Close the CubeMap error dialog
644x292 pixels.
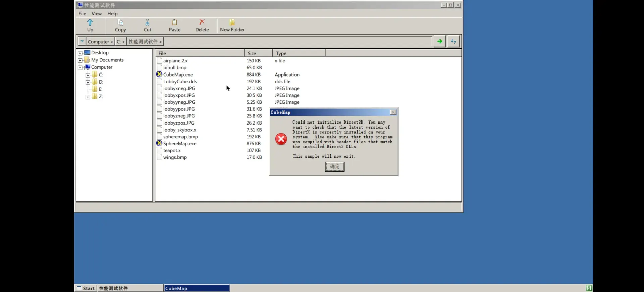pos(393,112)
